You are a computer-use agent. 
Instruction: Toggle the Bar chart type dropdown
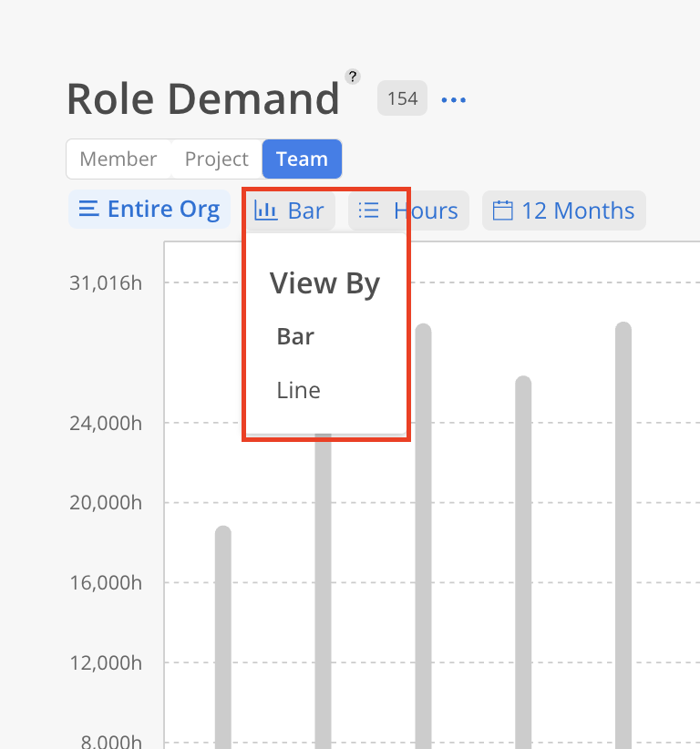(x=290, y=210)
